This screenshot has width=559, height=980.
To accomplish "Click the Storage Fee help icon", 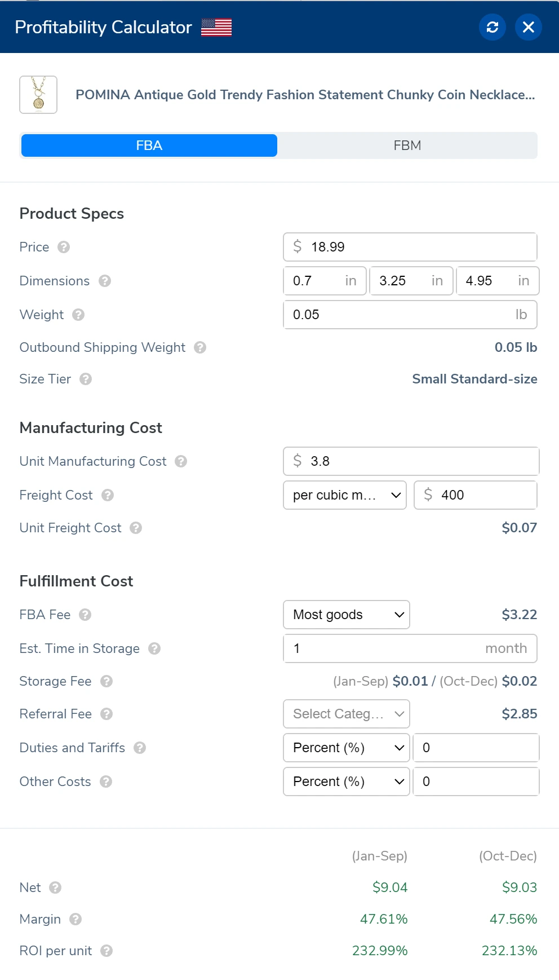I will pyautogui.click(x=107, y=682).
